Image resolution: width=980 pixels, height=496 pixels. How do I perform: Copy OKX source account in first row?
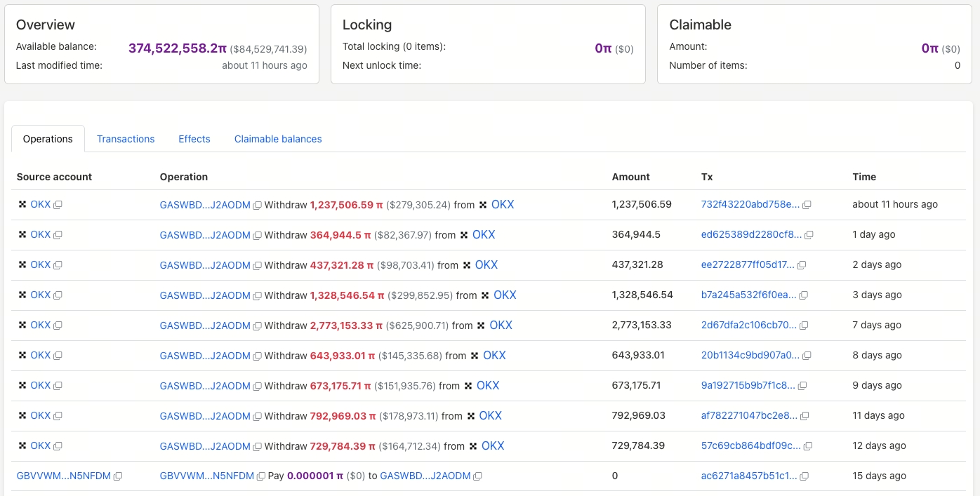click(x=58, y=205)
